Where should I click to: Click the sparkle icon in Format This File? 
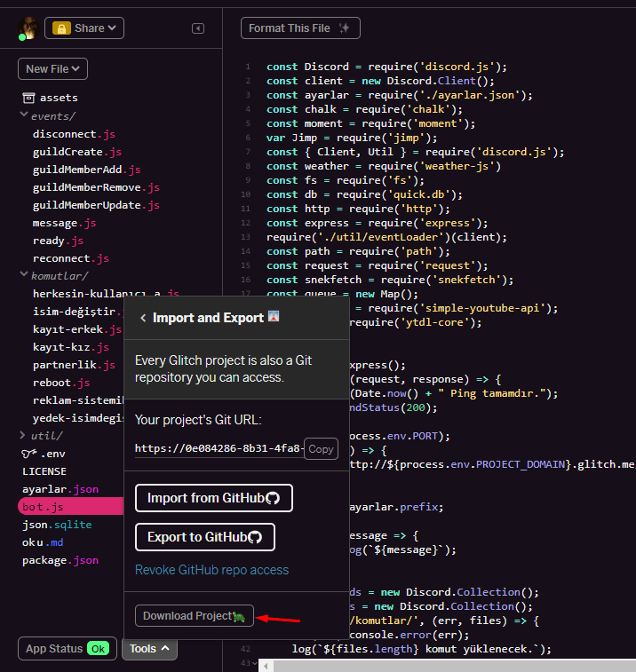tap(344, 28)
